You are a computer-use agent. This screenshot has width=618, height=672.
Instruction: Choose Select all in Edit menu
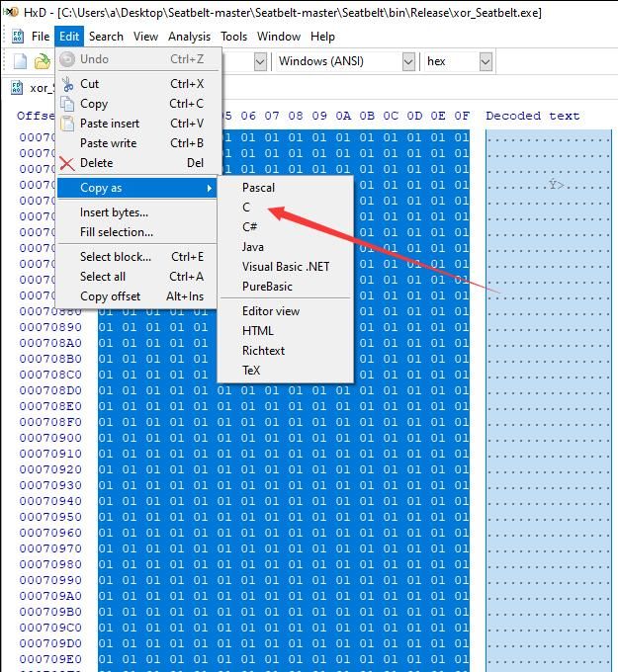point(103,277)
